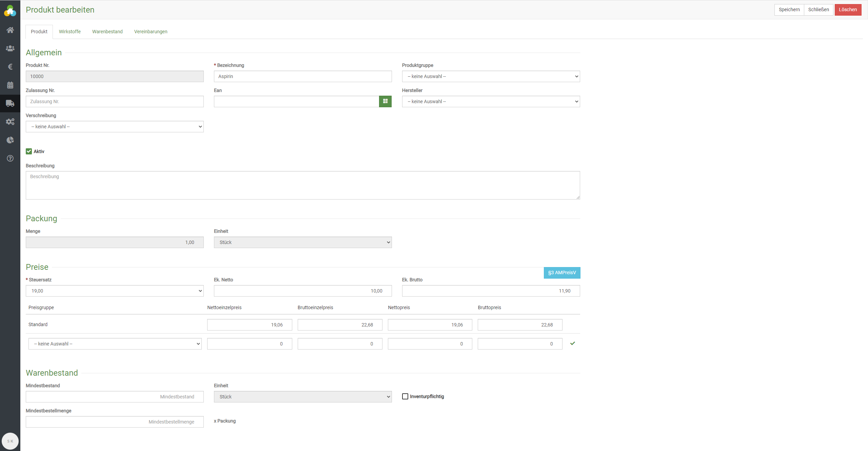Open the home icon in sidebar

click(x=10, y=30)
